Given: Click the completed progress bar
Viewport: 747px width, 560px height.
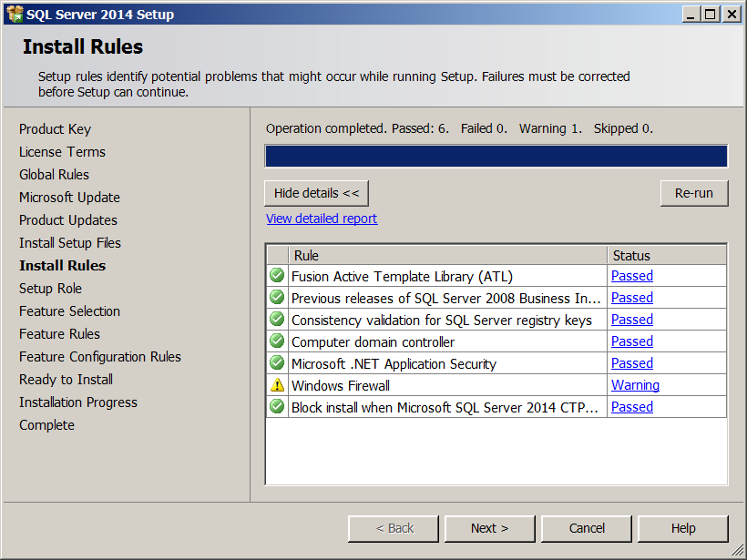Looking at the screenshot, I should point(496,157).
